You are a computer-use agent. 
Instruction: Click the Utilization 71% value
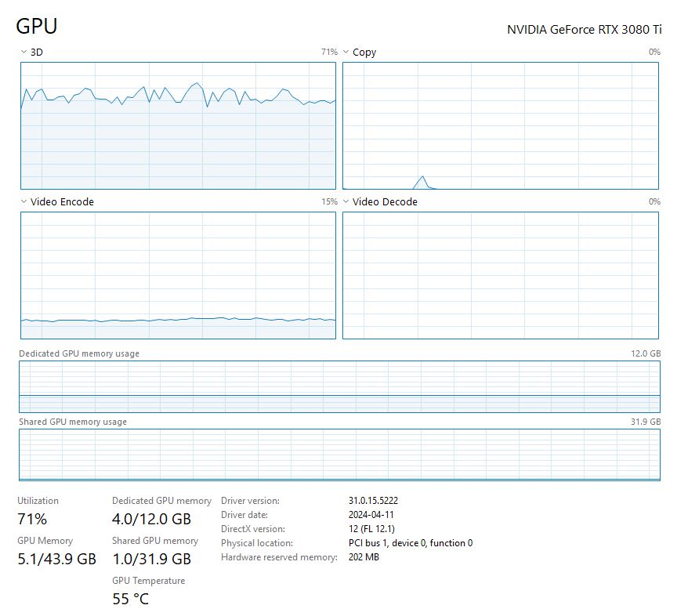pos(32,519)
